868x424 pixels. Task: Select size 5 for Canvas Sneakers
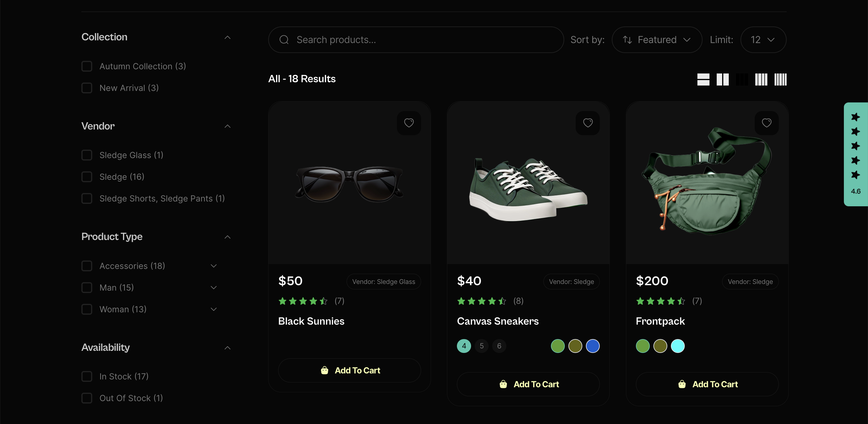[482, 346]
